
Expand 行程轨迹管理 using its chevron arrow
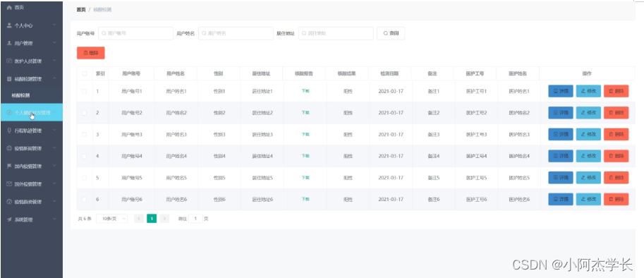click(54, 131)
